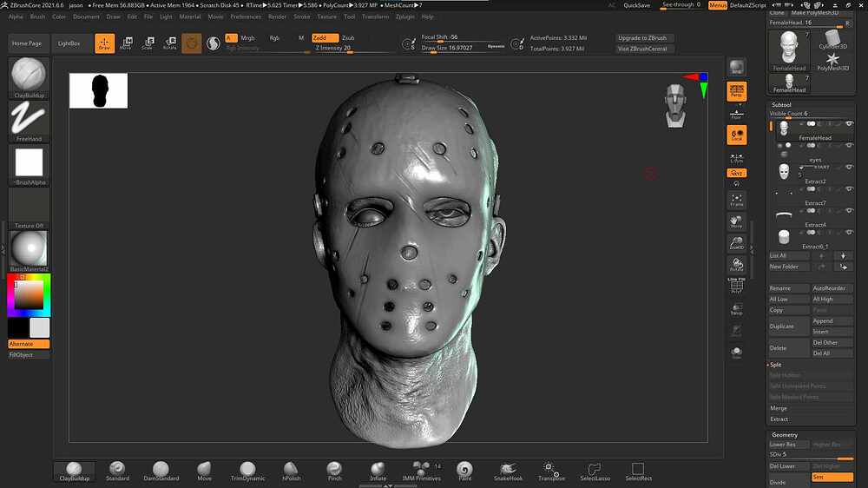The height and width of the screenshot is (488, 868).
Task: Toggle Mrgb paint mode
Action: 247,37
